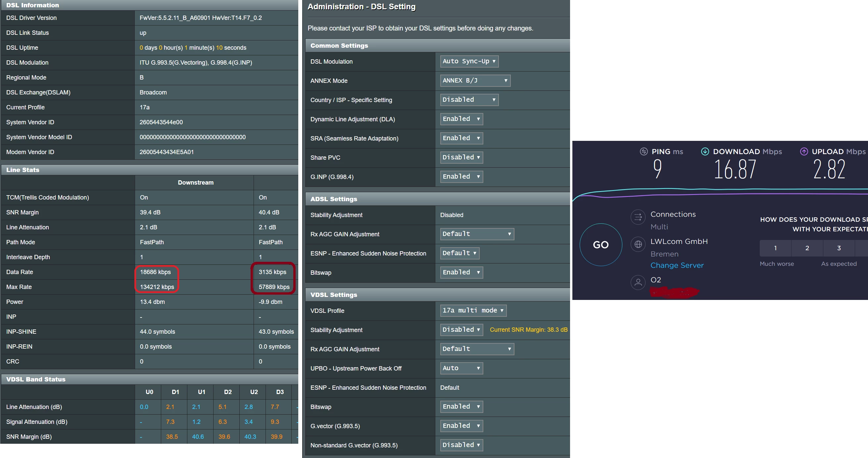Open the ANNEX Mode dropdown
The width and height of the screenshot is (868, 458).
pyautogui.click(x=475, y=81)
